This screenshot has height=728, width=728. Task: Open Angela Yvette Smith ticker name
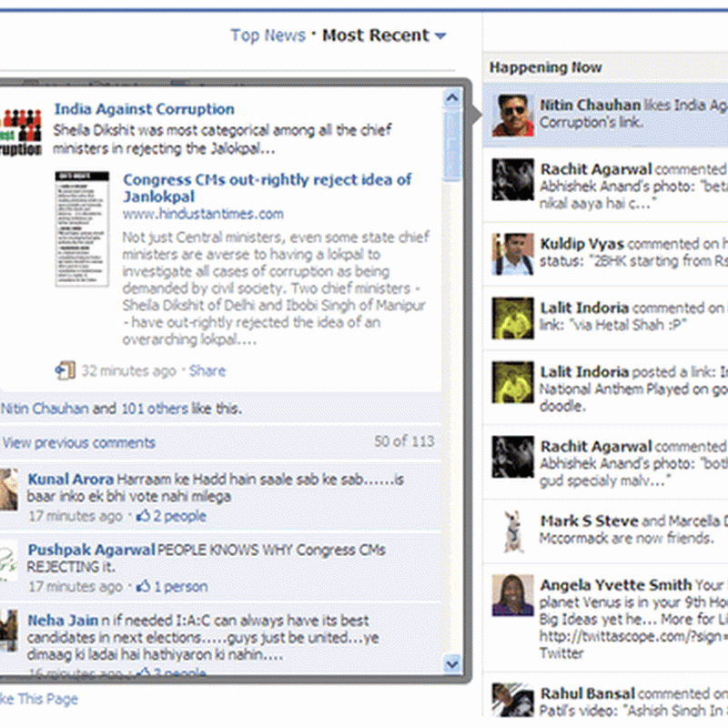(616, 585)
